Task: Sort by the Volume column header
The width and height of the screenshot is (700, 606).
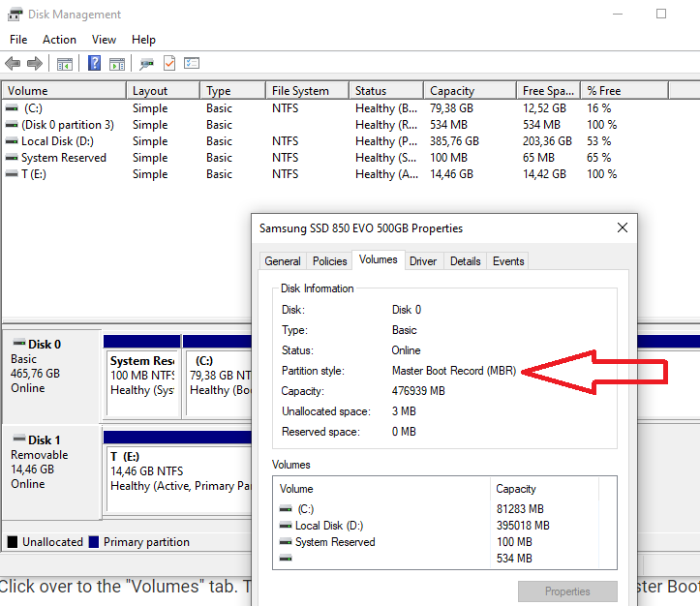Action: [64, 91]
